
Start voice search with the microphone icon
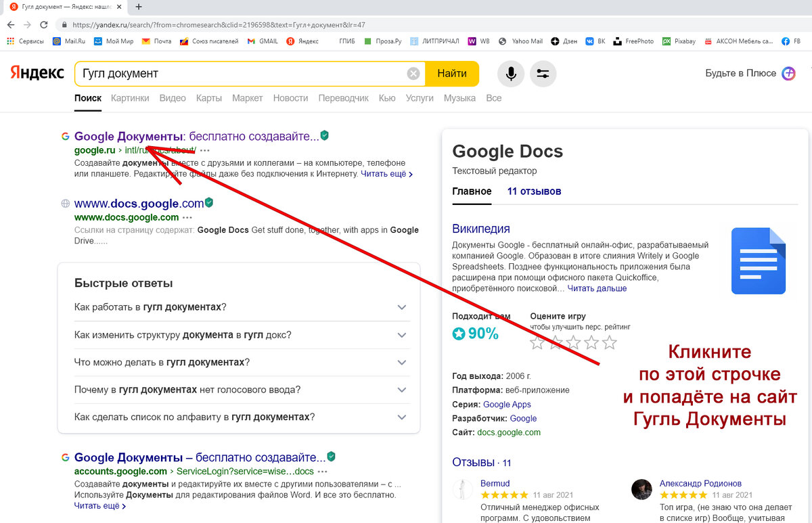click(x=511, y=74)
